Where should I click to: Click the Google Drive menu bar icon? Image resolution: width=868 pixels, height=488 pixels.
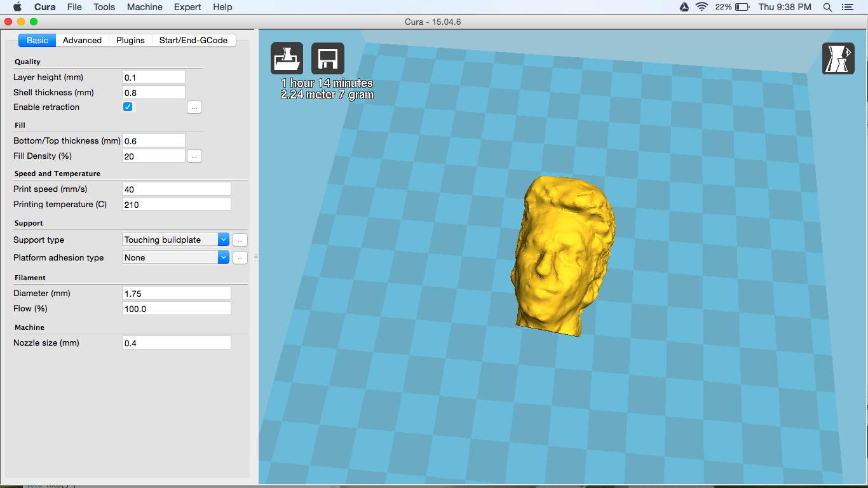(684, 7)
